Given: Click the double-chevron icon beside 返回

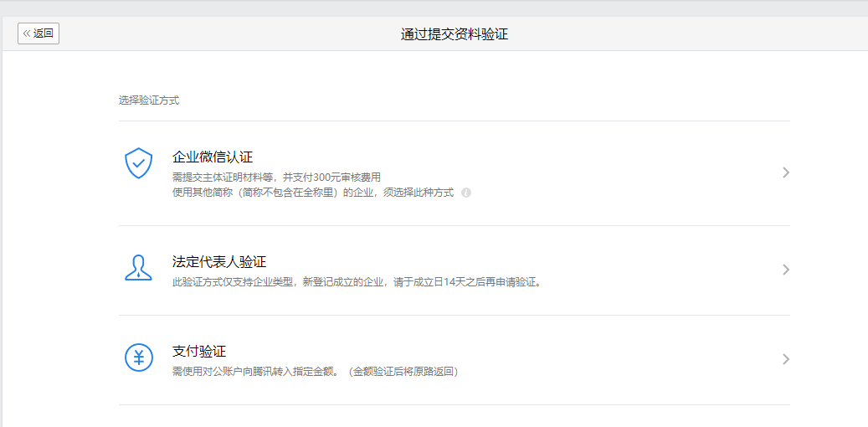Looking at the screenshot, I should point(27,33).
